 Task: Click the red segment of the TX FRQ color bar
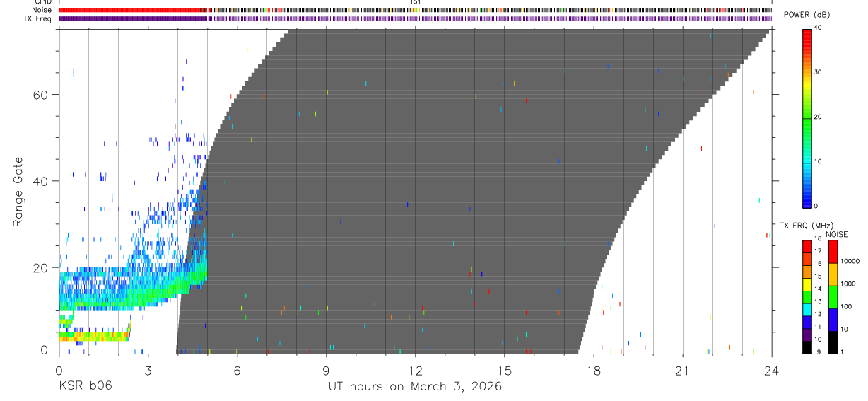[x=807, y=245]
